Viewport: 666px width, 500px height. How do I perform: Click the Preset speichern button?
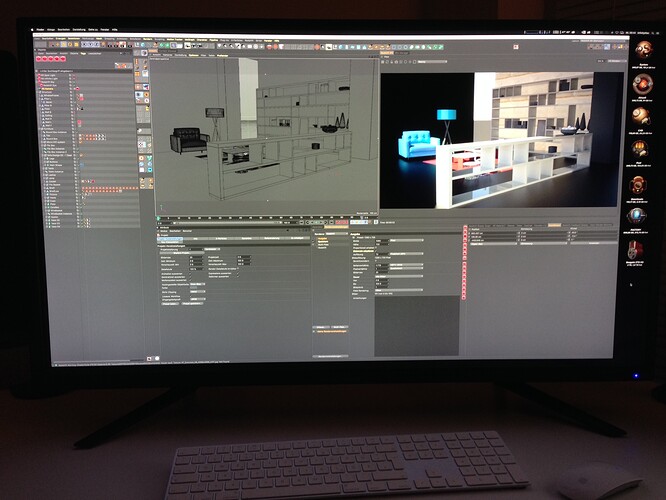pos(192,304)
